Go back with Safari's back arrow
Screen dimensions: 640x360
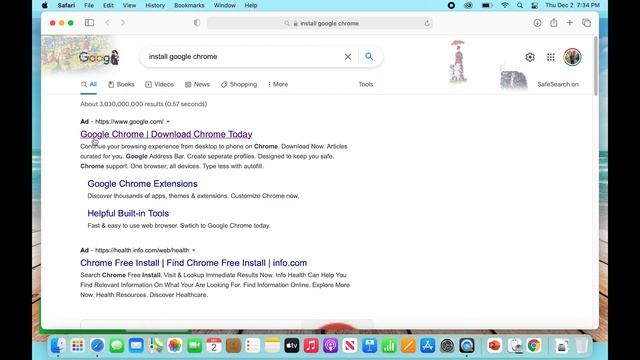click(x=107, y=23)
